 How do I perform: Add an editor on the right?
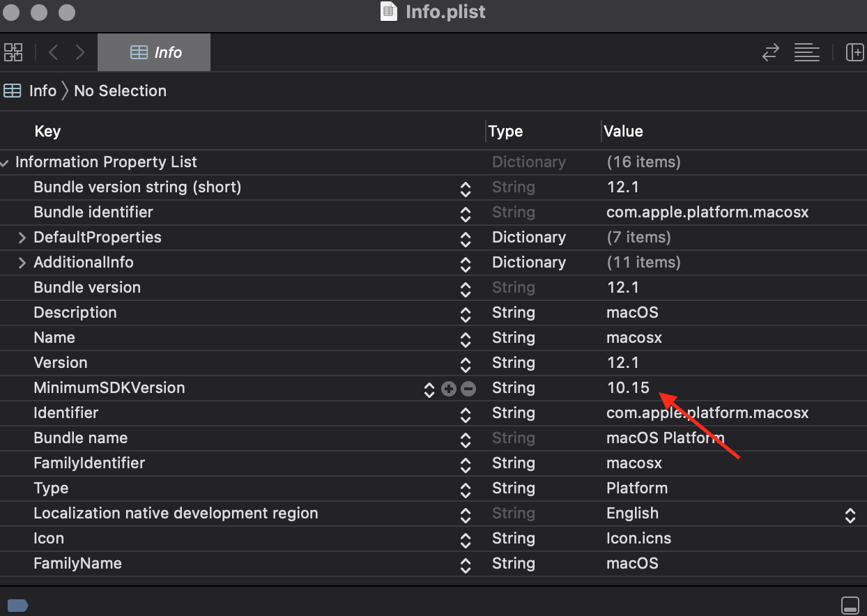(855, 52)
